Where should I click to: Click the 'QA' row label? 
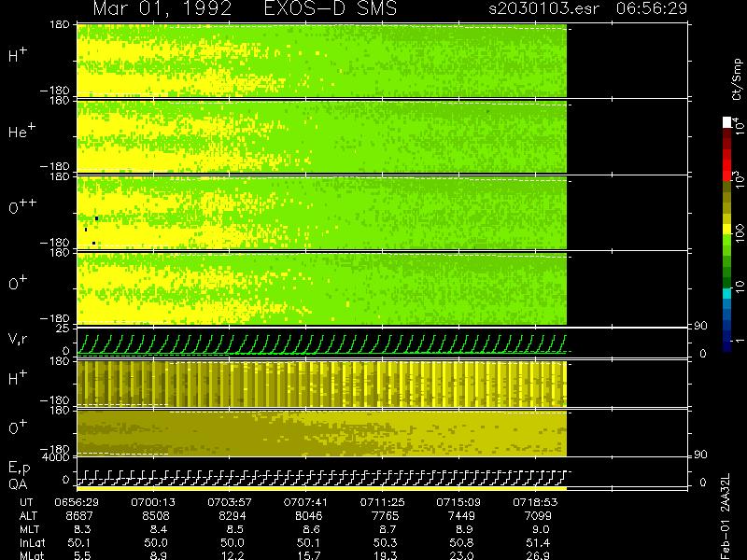click(x=18, y=484)
